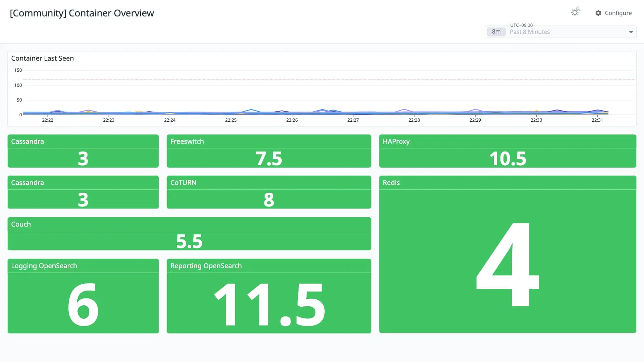Screen dimensions: 644x362
Task: Click the Couch widget title
Action: [x=21, y=224]
